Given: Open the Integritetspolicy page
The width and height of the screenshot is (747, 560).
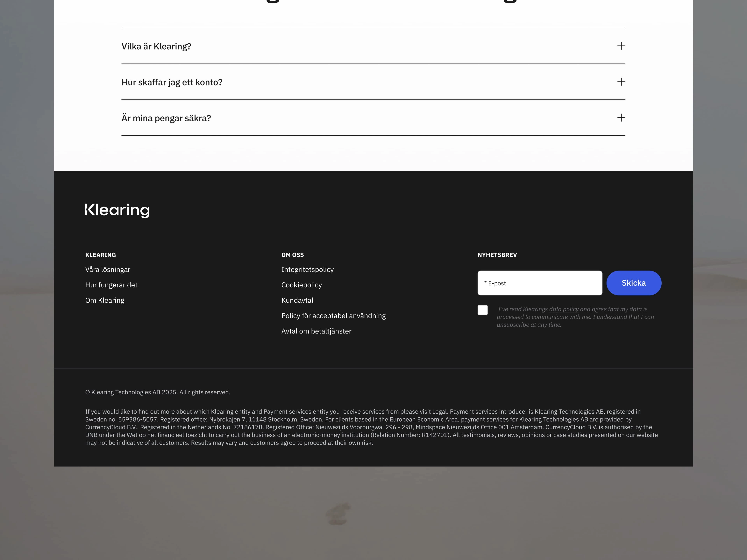Looking at the screenshot, I should [x=307, y=269].
